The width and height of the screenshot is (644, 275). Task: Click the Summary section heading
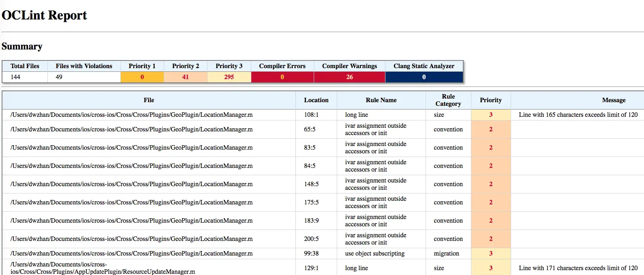click(22, 47)
